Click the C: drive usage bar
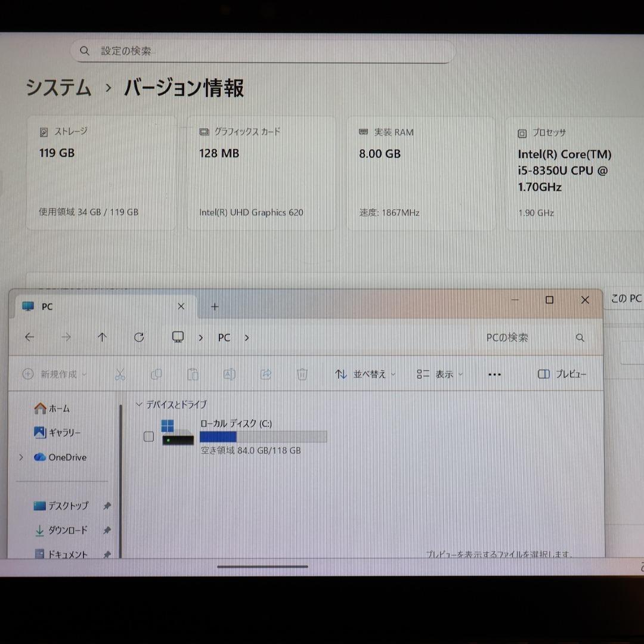644x644 pixels. [262, 437]
